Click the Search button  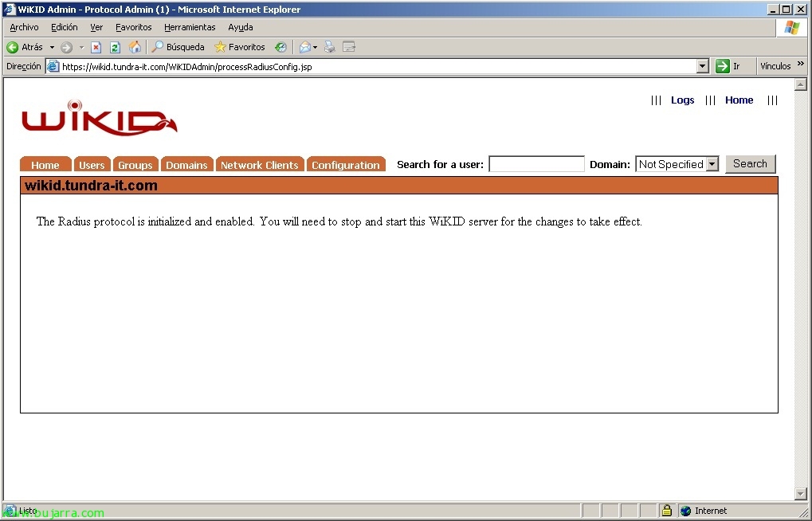point(750,163)
